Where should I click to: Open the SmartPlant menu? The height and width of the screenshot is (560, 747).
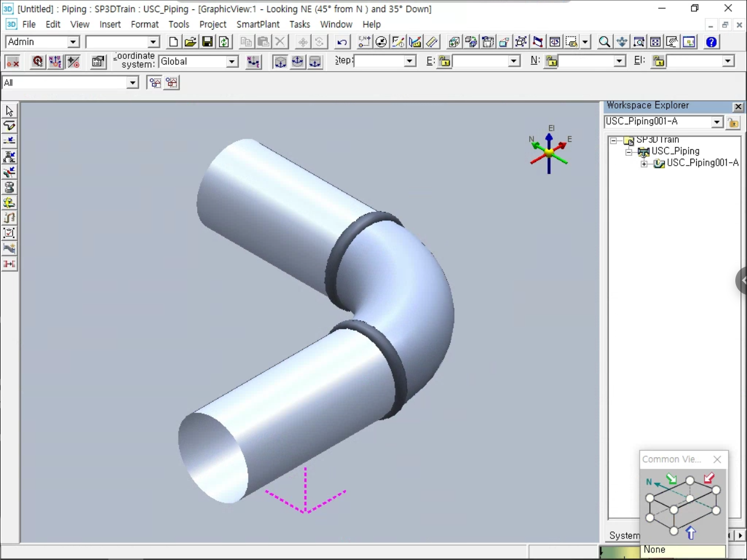click(x=258, y=24)
